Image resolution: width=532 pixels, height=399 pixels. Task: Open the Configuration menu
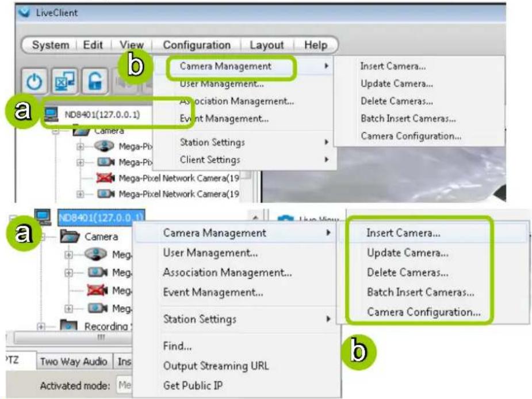pos(197,45)
